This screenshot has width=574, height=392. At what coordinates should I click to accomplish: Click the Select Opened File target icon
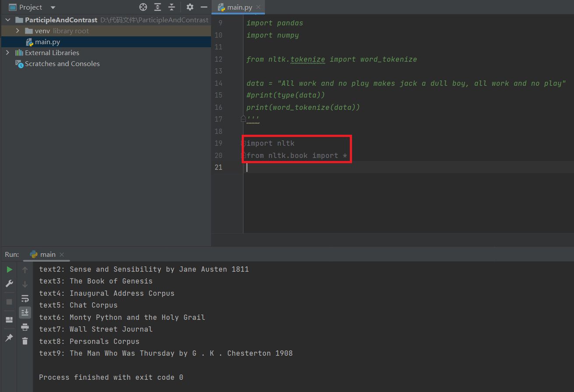coord(143,7)
